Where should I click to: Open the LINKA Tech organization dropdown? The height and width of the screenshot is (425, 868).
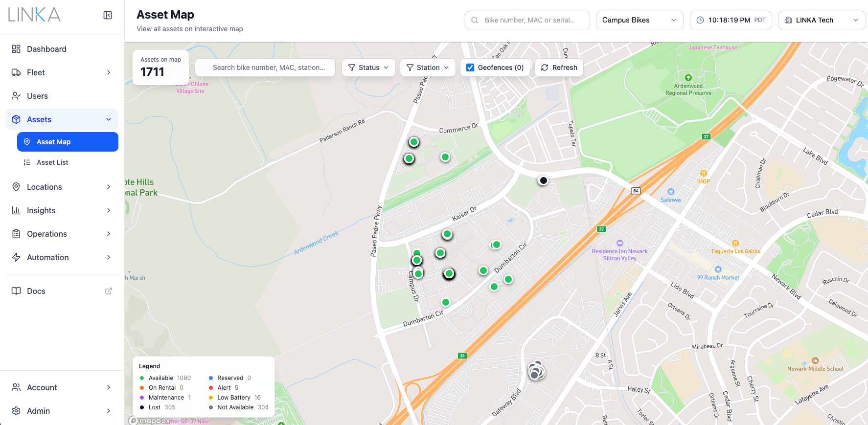tap(822, 20)
